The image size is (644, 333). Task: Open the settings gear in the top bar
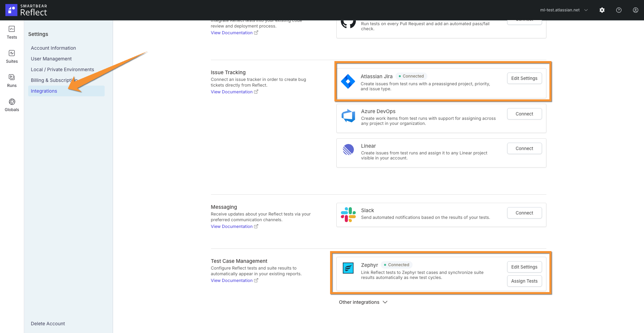pyautogui.click(x=602, y=10)
